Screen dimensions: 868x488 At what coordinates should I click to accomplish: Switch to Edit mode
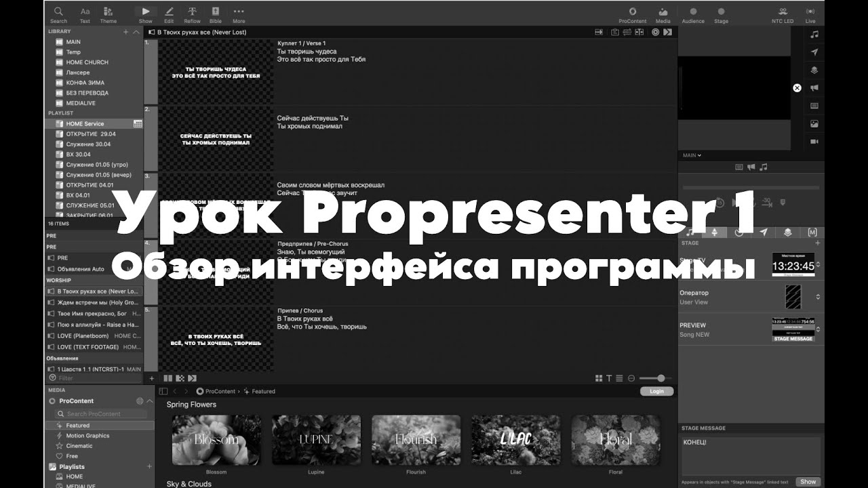(169, 15)
